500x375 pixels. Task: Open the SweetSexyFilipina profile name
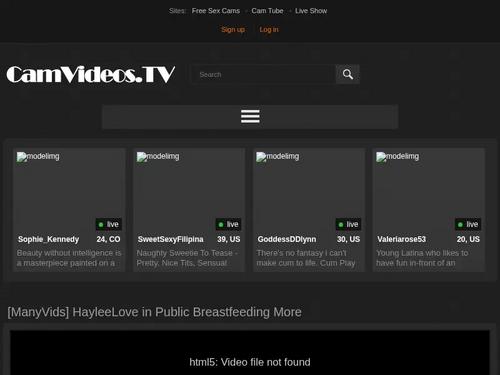point(171,239)
